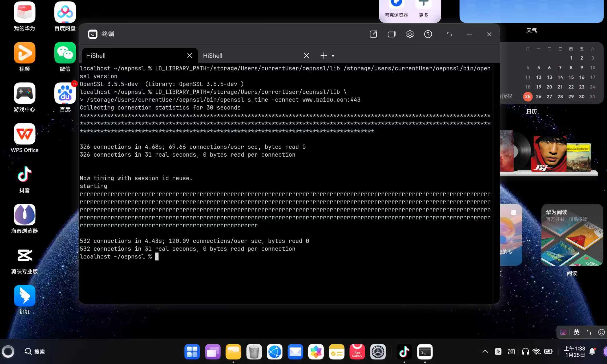Screen dimensions: 607x364
Task: Switch to the second HiShell tab
Action: click(x=251, y=56)
